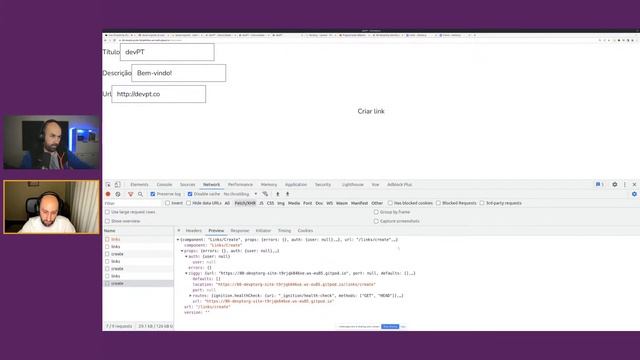Show the request Cookies tab
This screenshot has width=640, height=360.
tap(305, 231)
